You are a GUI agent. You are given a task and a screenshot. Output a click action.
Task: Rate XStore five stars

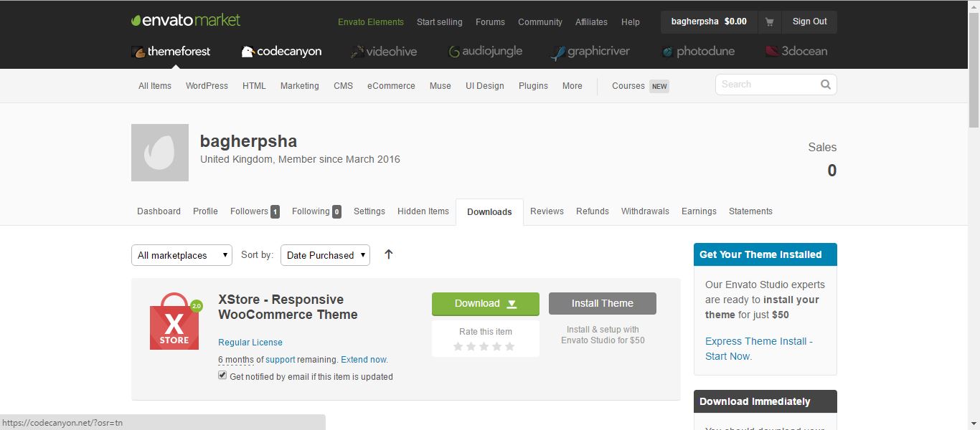(510, 347)
